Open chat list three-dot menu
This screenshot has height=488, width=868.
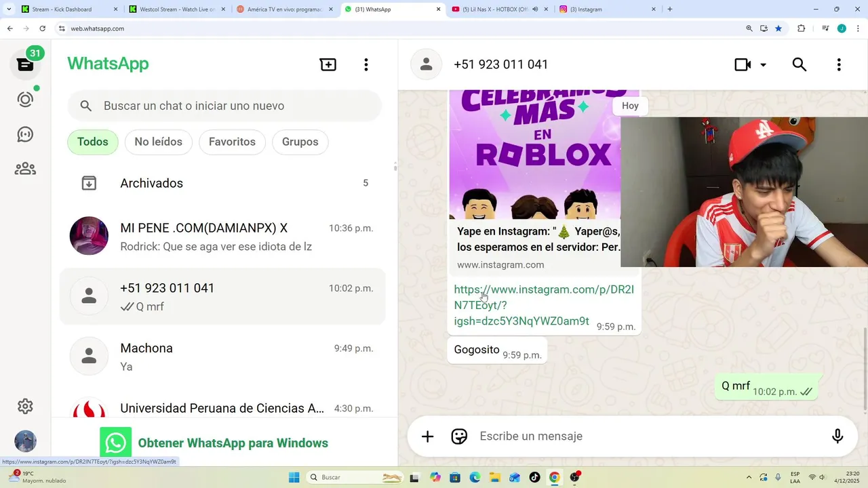366,64
